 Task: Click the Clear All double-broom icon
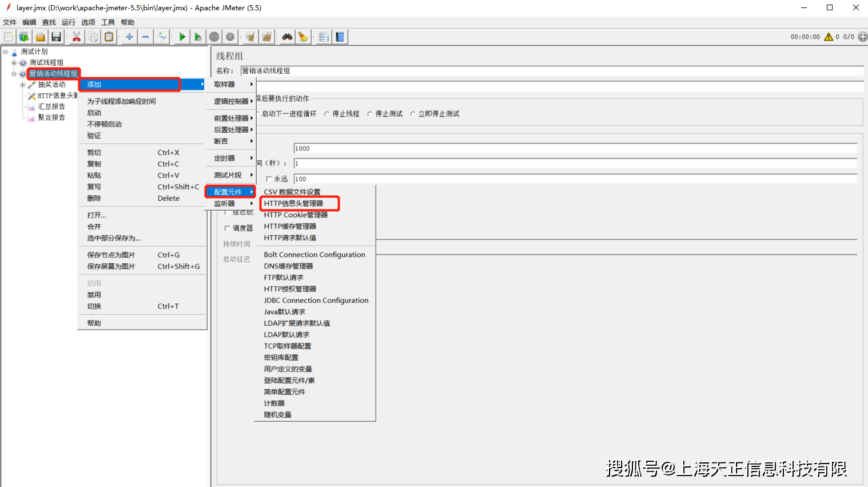pyautogui.click(x=266, y=37)
